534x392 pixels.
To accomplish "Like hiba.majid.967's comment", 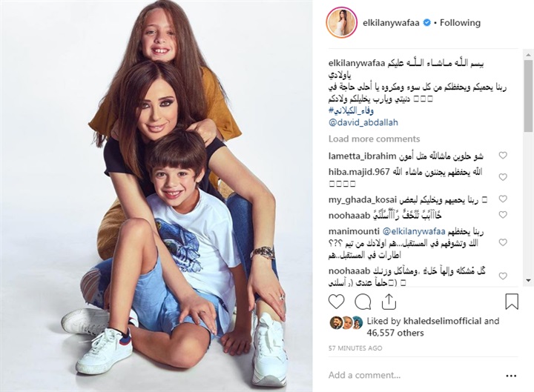I will (x=503, y=177).
